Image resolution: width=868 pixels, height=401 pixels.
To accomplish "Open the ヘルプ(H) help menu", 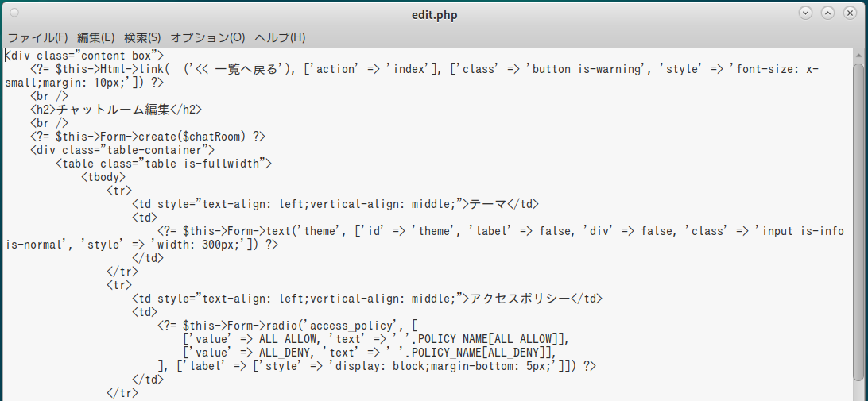I will [x=280, y=37].
